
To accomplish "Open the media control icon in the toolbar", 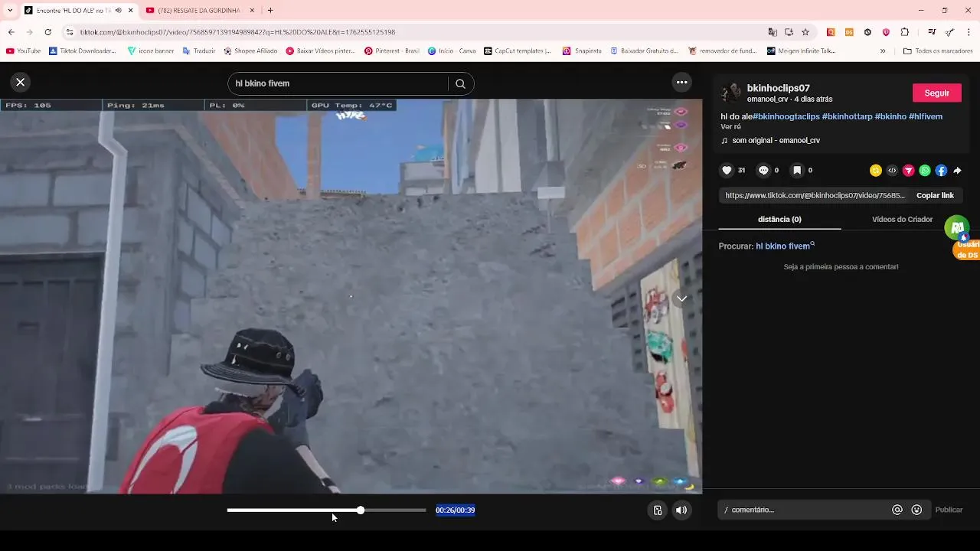I will tap(932, 32).
